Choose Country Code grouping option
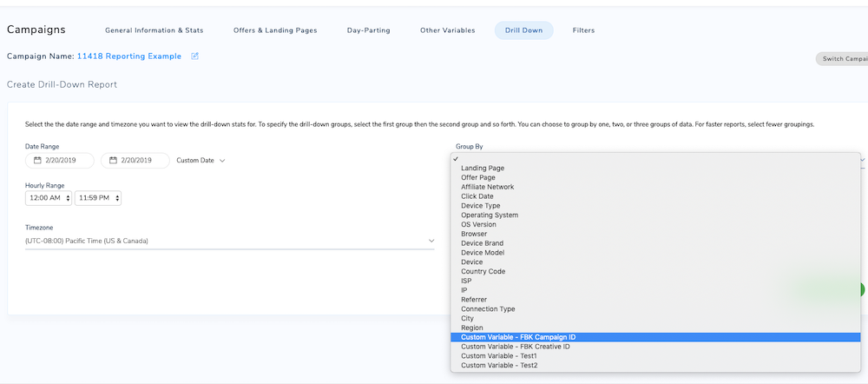This screenshot has height=384, width=868. [x=655, y=272]
